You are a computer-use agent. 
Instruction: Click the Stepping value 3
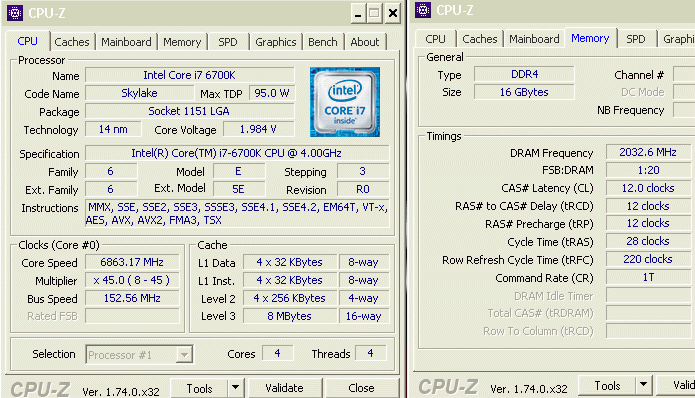pos(363,172)
